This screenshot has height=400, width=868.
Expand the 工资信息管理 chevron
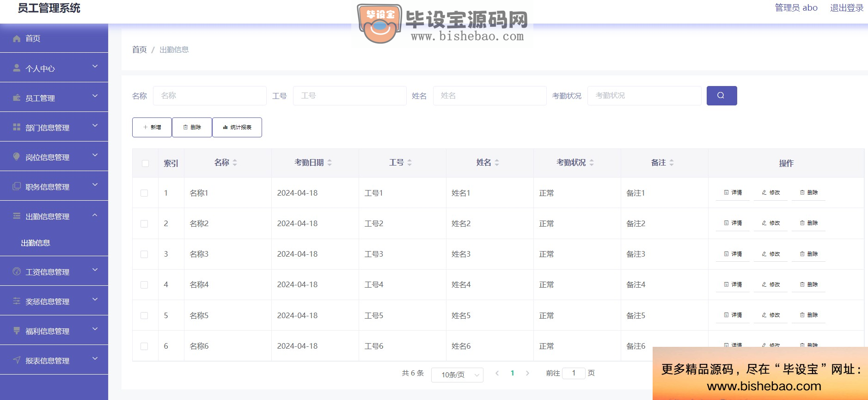click(95, 270)
